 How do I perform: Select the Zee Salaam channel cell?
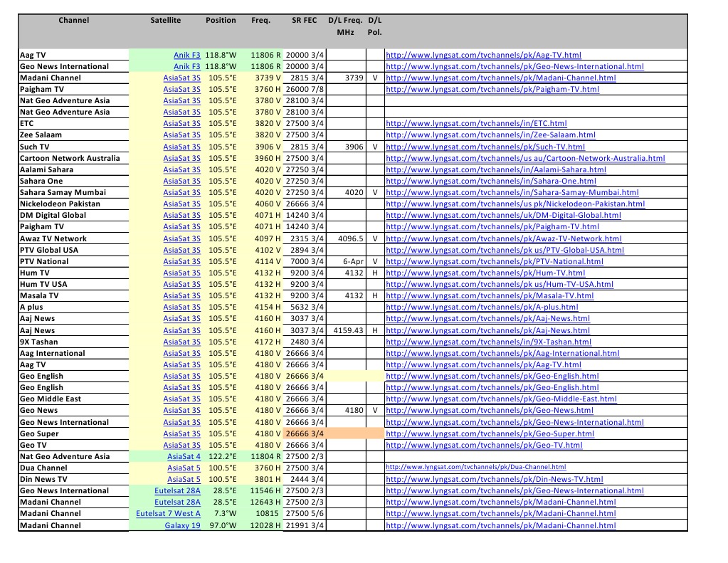pyautogui.click(x=73, y=135)
